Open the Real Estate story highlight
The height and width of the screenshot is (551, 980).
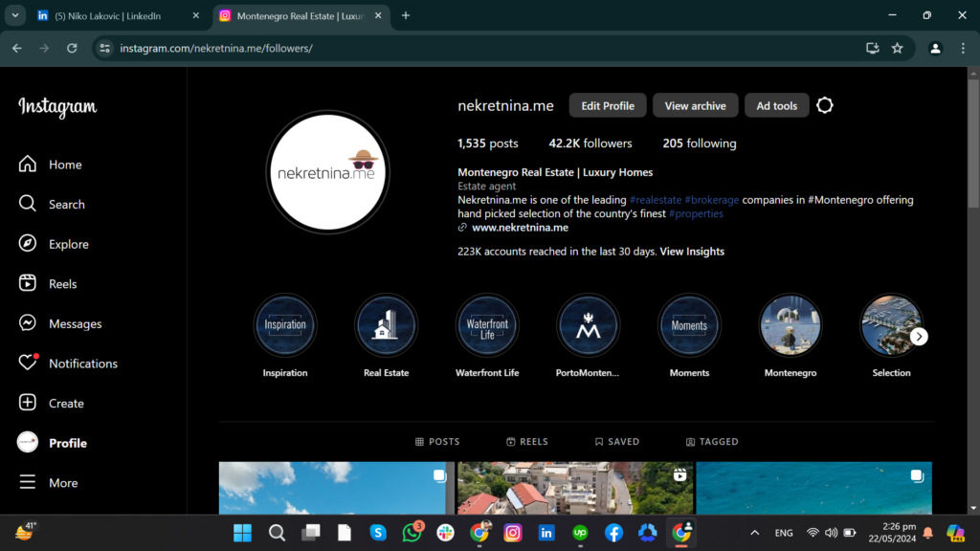[x=386, y=325]
